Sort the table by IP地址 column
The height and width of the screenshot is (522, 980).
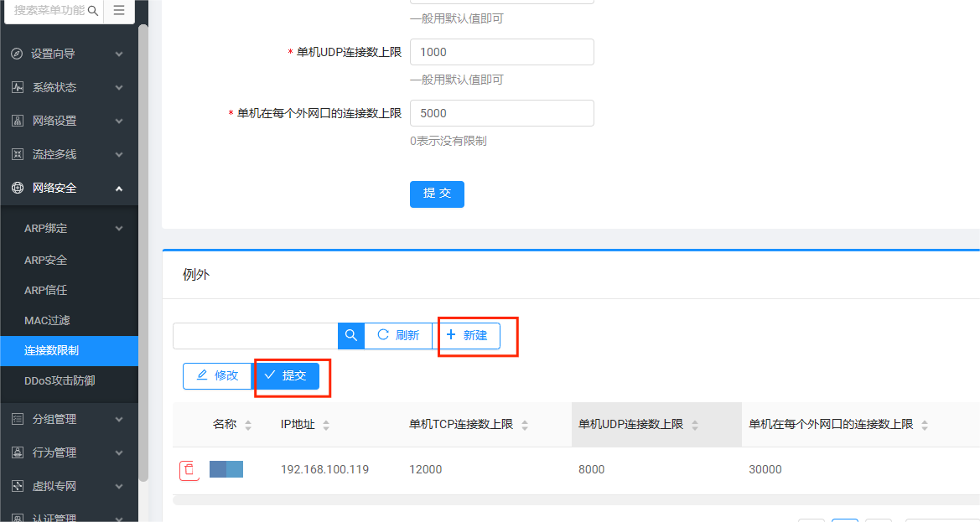pos(326,425)
